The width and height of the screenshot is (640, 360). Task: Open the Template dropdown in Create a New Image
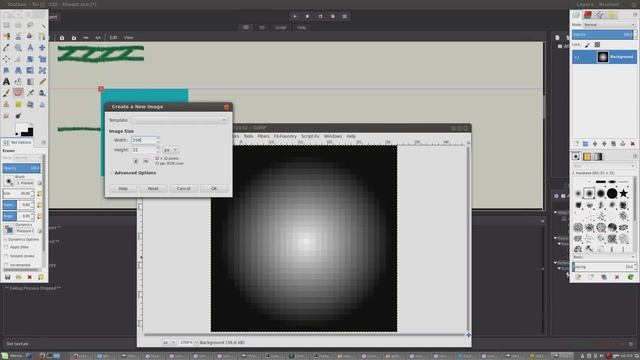pyautogui.click(x=179, y=120)
